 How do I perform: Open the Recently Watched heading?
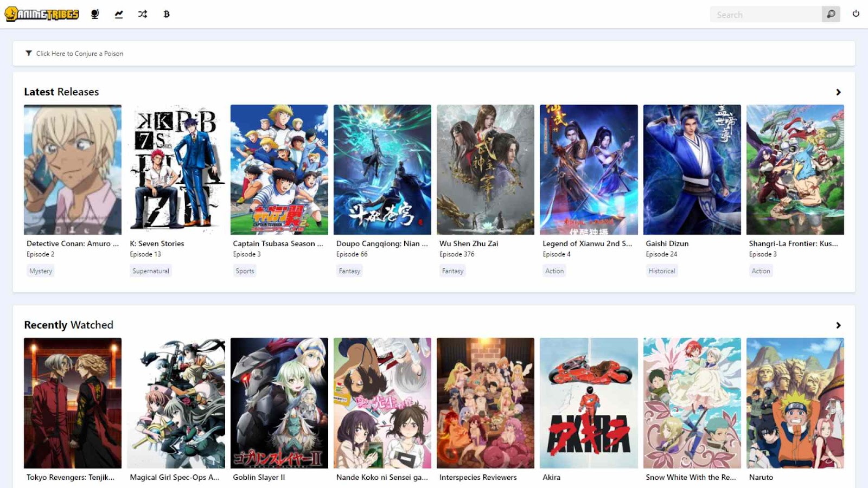click(68, 325)
